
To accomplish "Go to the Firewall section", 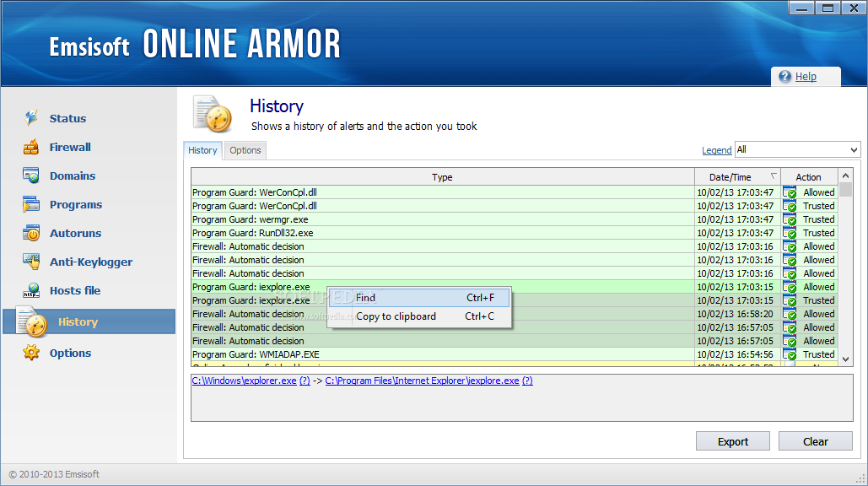I will tap(70, 148).
